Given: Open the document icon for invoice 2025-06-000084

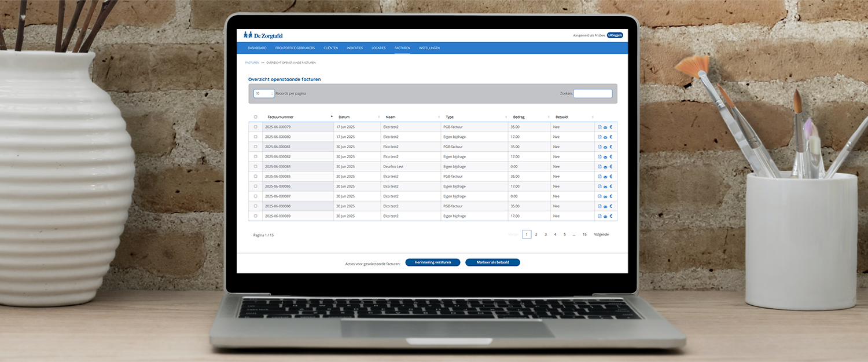Looking at the screenshot, I should pos(599,167).
